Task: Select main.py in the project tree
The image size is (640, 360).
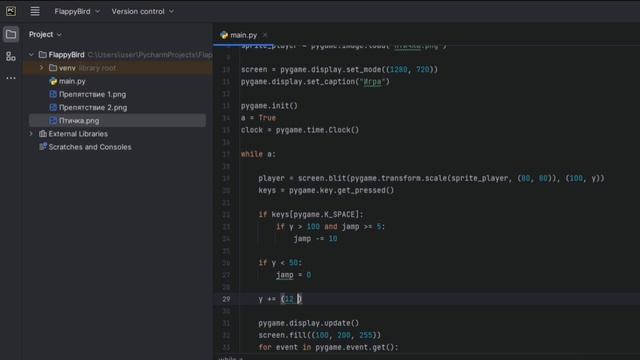Action: [72, 81]
